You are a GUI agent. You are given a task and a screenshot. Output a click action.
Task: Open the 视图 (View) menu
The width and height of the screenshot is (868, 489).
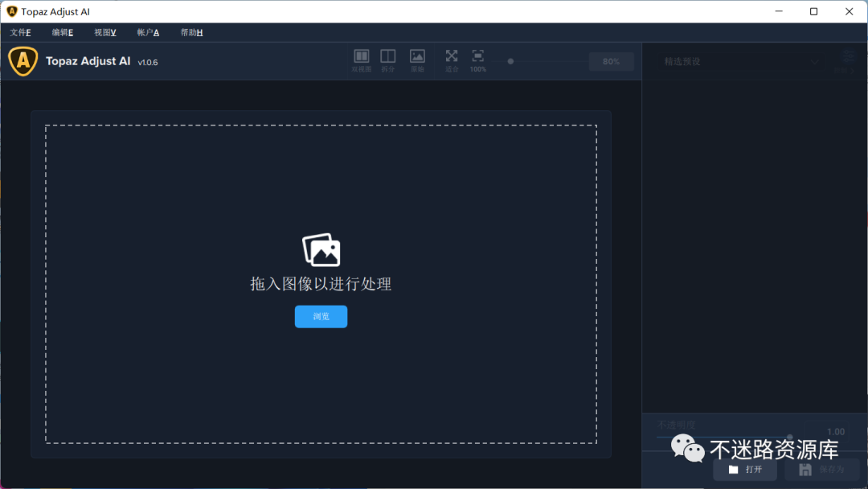[105, 33]
